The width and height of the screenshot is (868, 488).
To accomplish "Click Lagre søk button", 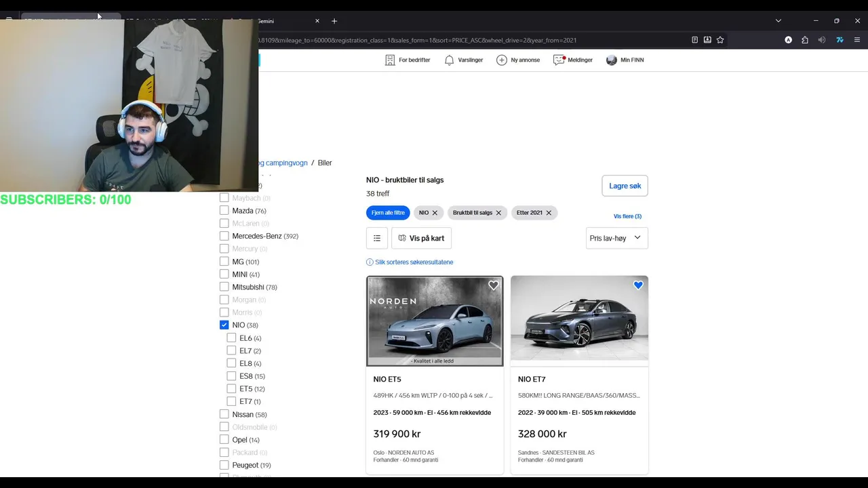I will pyautogui.click(x=625, y=186).
